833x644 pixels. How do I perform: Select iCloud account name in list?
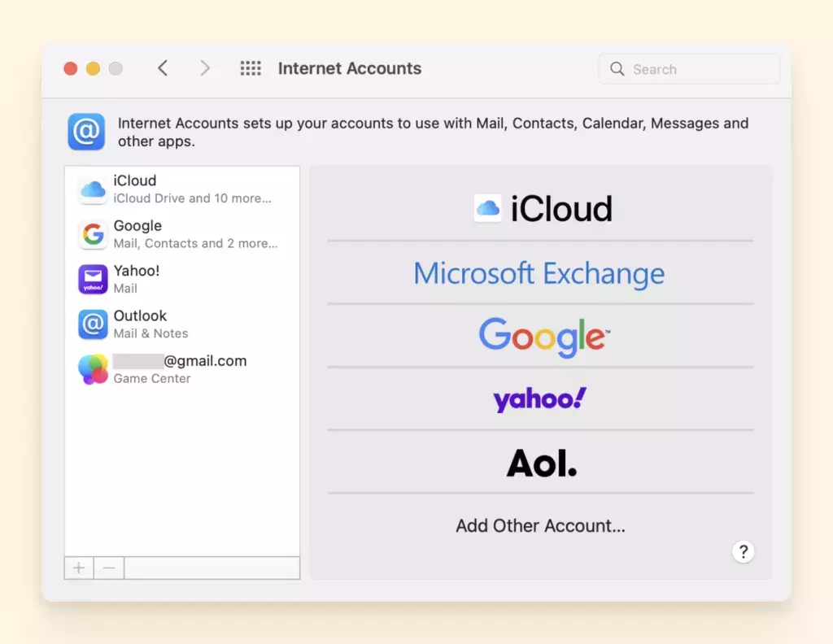pyautogui.click(x=135, y=181)
